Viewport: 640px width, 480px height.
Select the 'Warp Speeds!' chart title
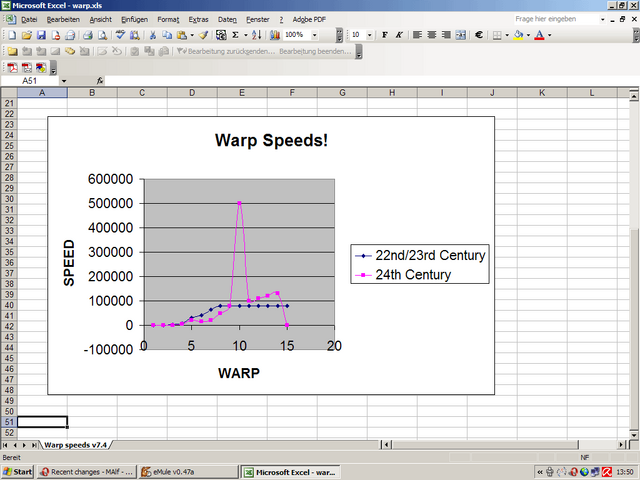tap(271, 140)
